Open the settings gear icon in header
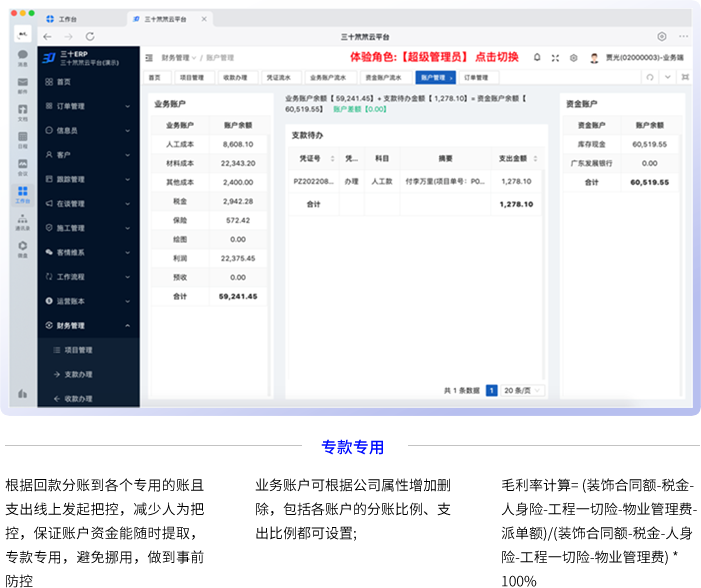This screenshot has width=701, height=588. coord(574,58)
